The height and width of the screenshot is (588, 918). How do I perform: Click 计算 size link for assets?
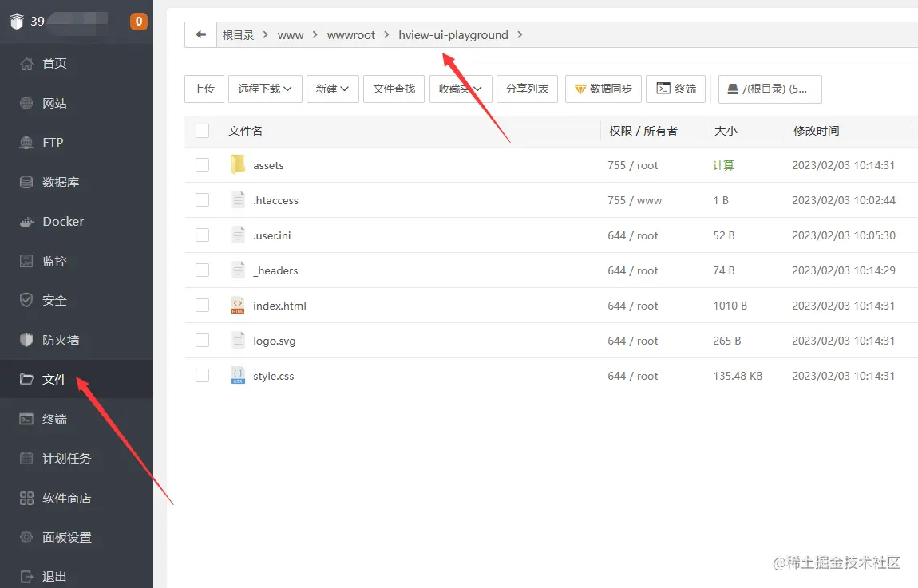723,165
